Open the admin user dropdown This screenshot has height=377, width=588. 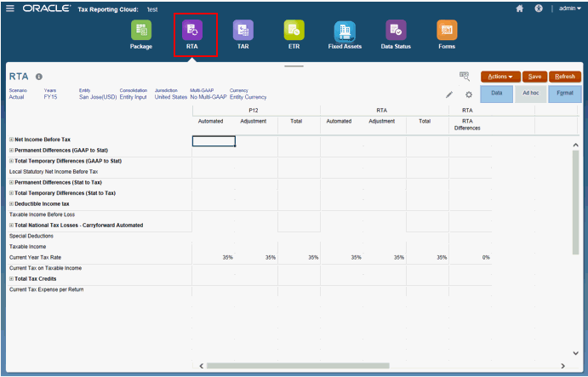point(570,9)
